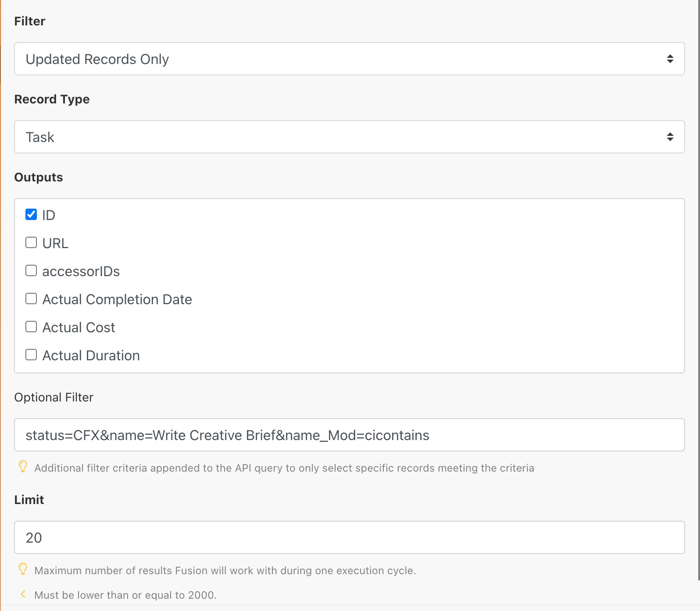The width and height of the screenshot is (700, 611).
Task: Check the Actual Completion Date box
Action: (31, 299)
